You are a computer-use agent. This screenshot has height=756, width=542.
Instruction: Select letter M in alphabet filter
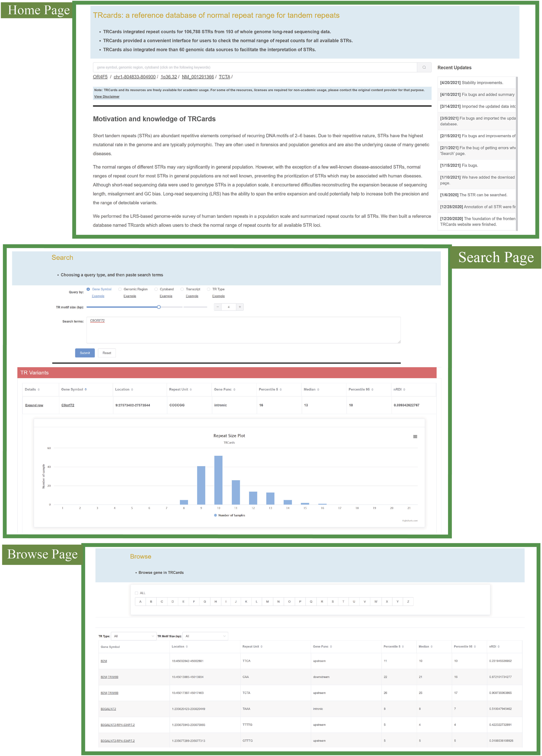267,602
